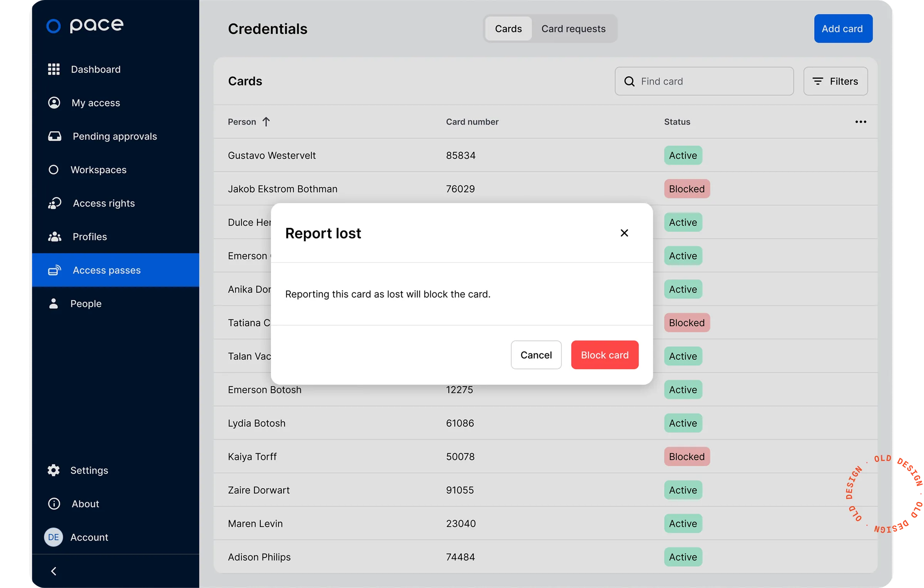The width and height of the screenshot is (924, 588).
Task: Click the About info icon
Action: (54, 504)
